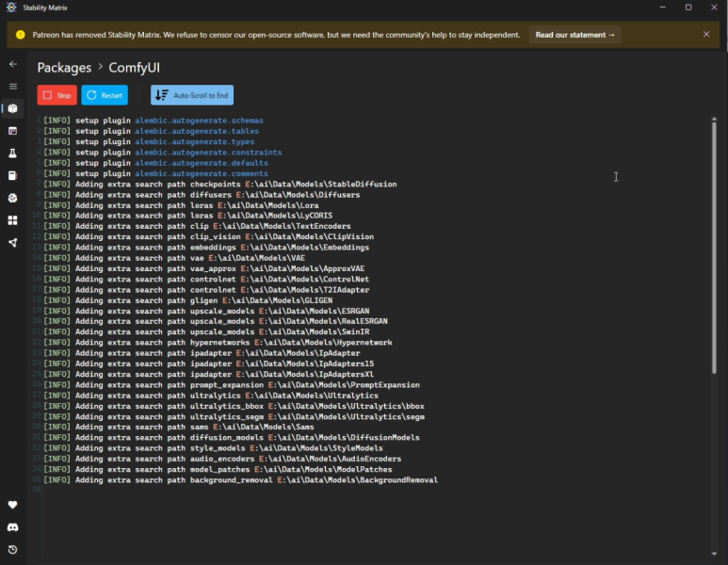Click alembic.autogenerate.constraints log text
The image size is (728, 565).
(208, 153)
